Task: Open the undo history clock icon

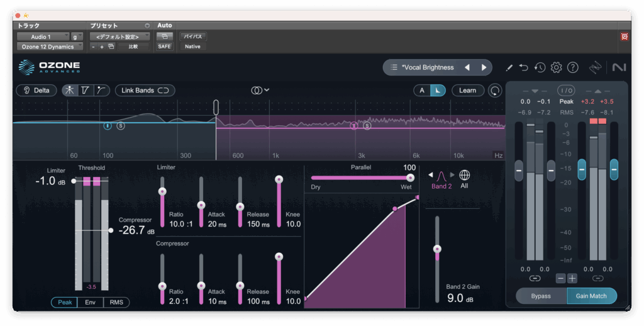Action: [540, 67]
